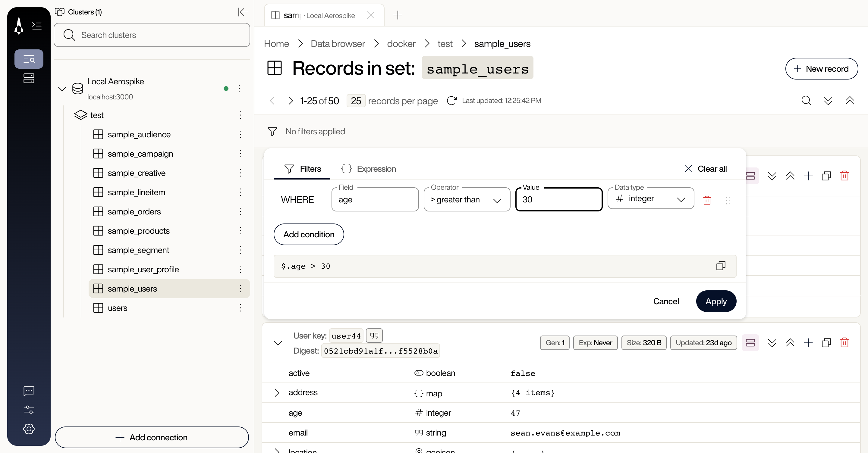Open the Data type integer dropdown

point(651,199)
